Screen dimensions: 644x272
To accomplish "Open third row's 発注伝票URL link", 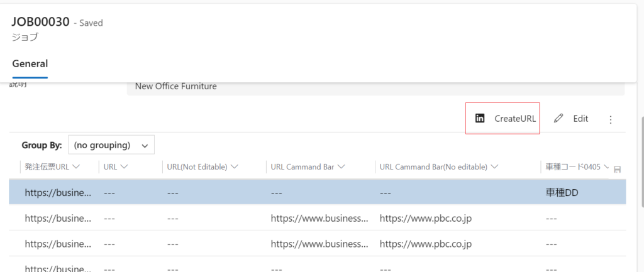I will click(58, 243).
